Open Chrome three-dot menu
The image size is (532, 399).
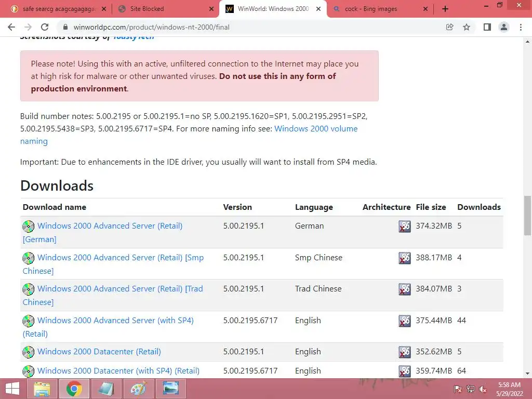tap(521, 27)
